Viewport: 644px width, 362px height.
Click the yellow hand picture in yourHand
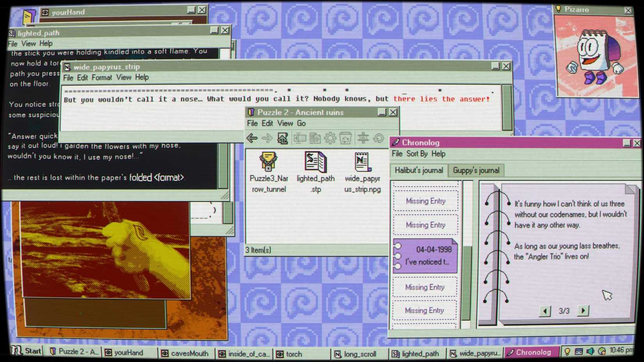(x=105, y=251)
